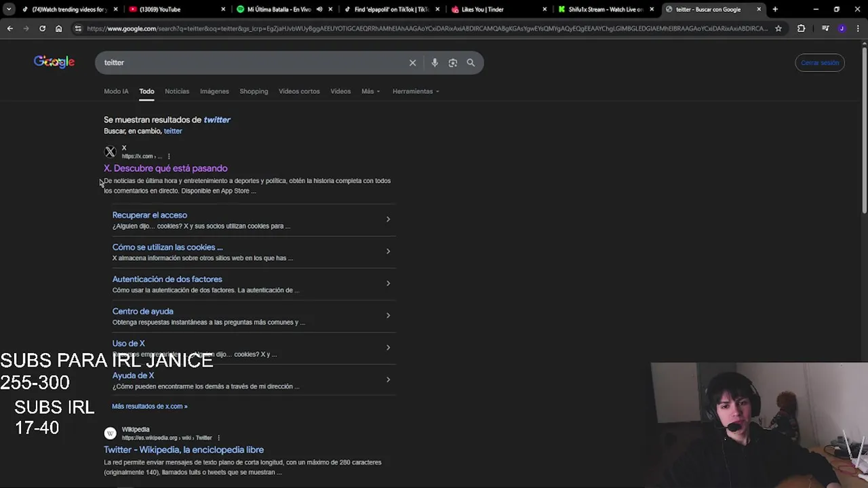Open the Uso de X sitelink
The width and height of the screenshot is (868, 488).
pyautogui.click(x=128, y=344)
